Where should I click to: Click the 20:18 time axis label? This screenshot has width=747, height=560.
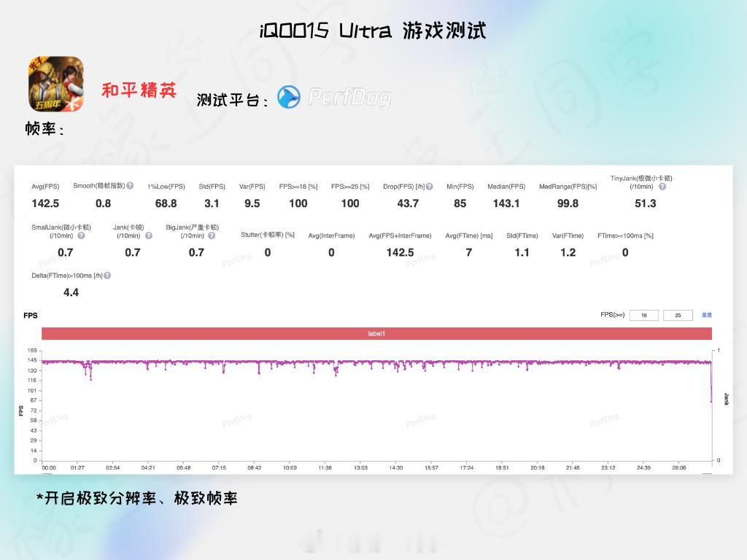(x=538, y=467)
